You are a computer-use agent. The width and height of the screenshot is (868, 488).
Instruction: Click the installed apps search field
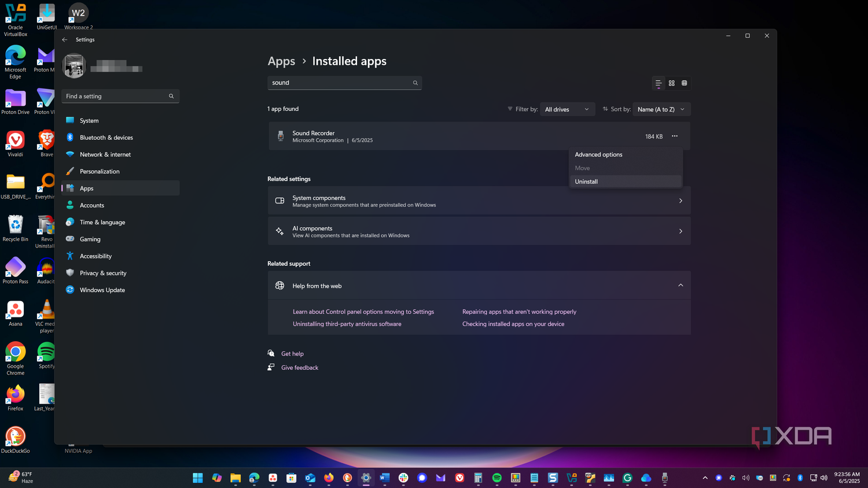click(x=345, y=83)
